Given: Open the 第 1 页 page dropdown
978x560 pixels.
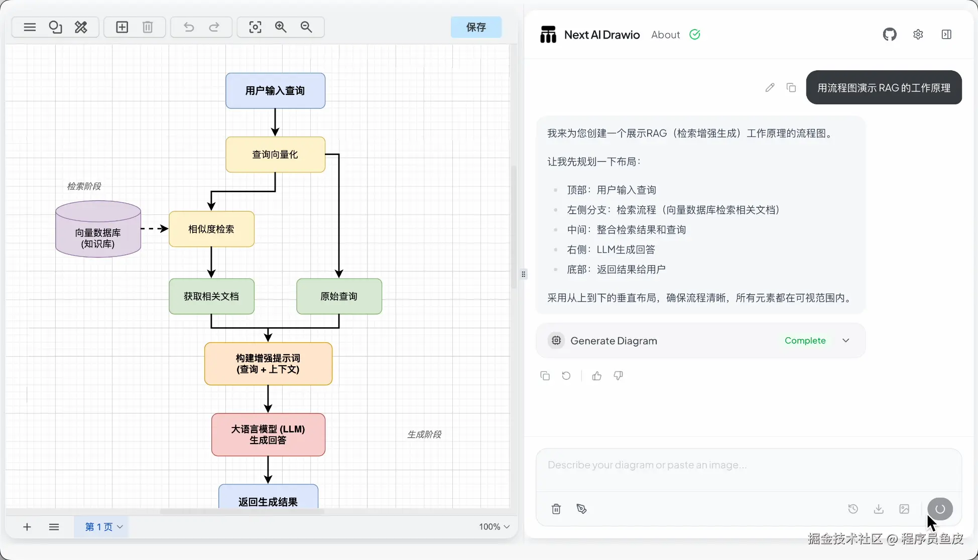Looking at the screenshot, I should pos(104,527).
